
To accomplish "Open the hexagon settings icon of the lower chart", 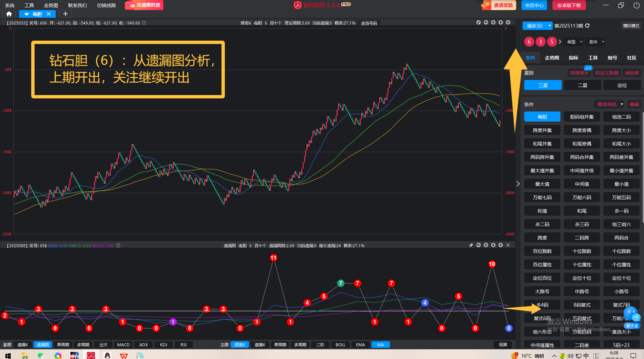I will [x=501, y=245].
